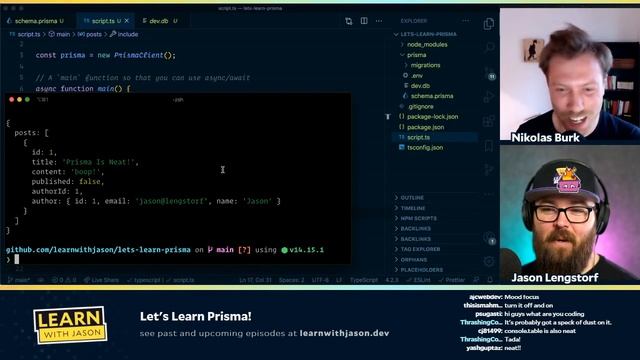Click the UTF-8 encoding selector
This screenshot has width=640, height=360.
tap(320, 280)
